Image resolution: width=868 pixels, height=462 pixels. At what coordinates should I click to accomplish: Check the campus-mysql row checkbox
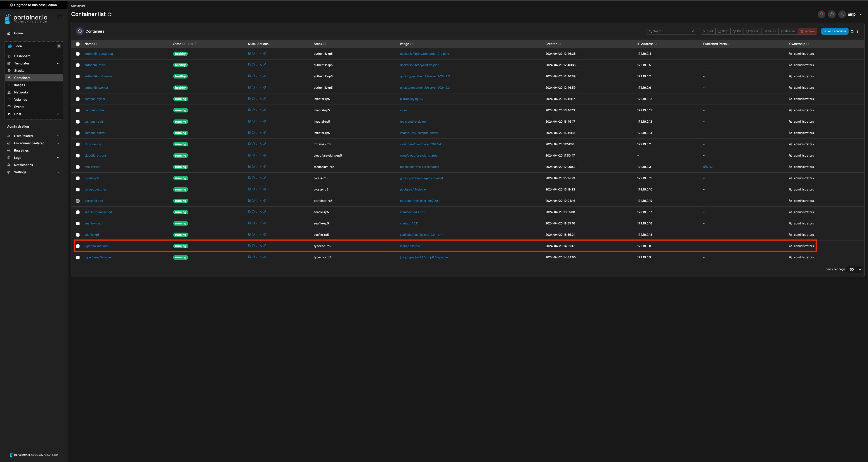pyautogui.click(x=78, y=99)
